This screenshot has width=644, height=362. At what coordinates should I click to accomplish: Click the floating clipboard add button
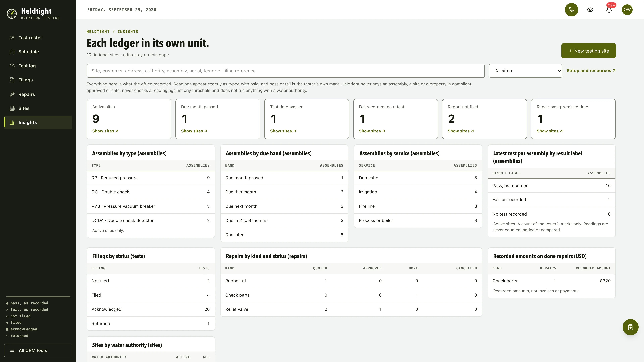pyautogui.click(x=630, y=327)
